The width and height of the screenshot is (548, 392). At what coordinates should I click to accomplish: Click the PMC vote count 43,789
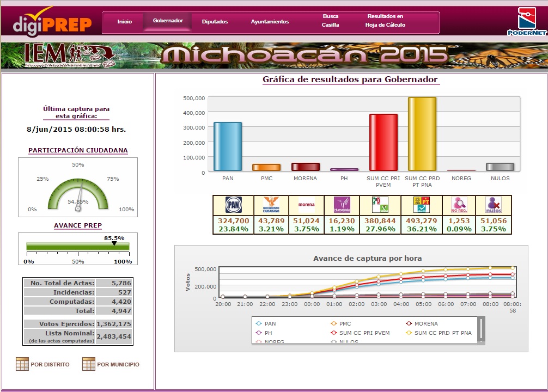(271, 221)
